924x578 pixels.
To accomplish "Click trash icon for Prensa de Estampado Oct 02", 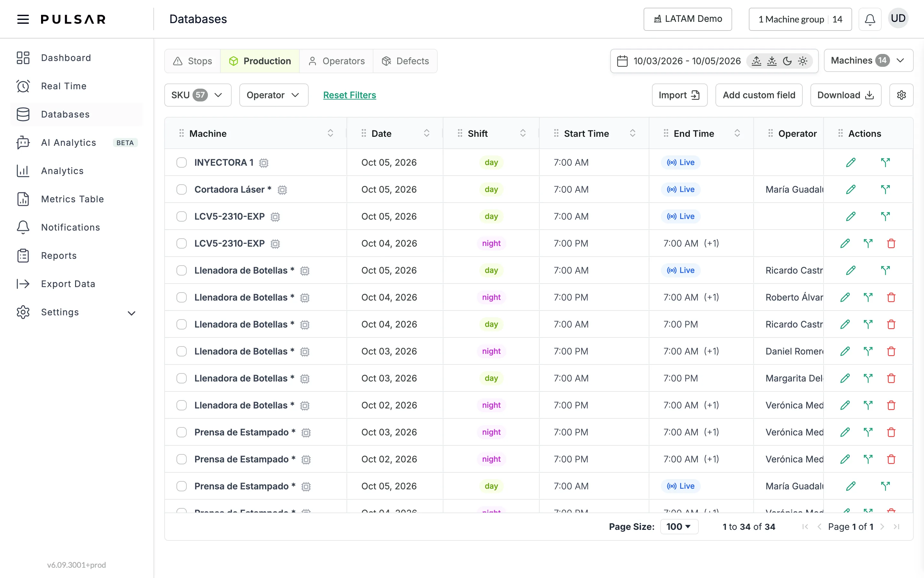I will tap(891, 459).
